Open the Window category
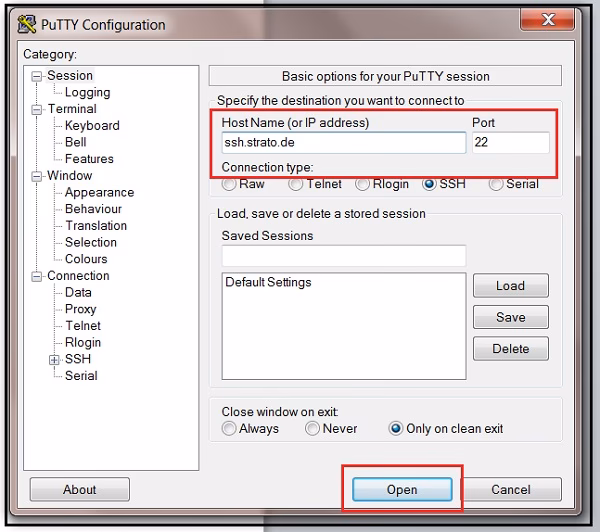Image resolution: width=600 pixels, height=532 pixels. pyautogui.click(x=70, y=176)
